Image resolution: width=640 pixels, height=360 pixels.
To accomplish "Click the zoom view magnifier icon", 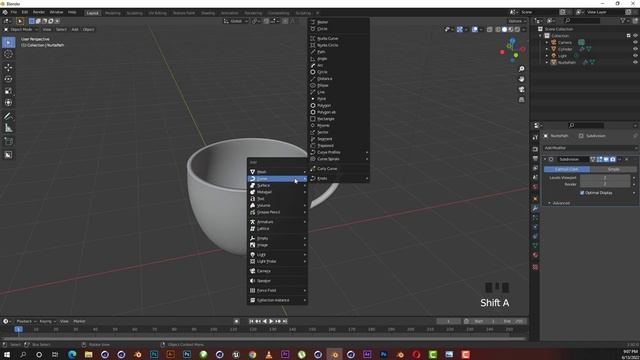I will click(521, 69).
